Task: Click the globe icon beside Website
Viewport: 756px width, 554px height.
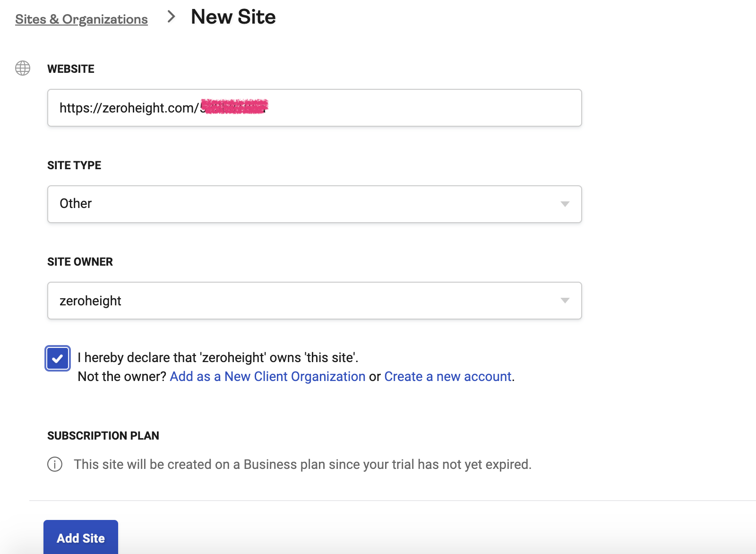Action: tap(23, 68)
